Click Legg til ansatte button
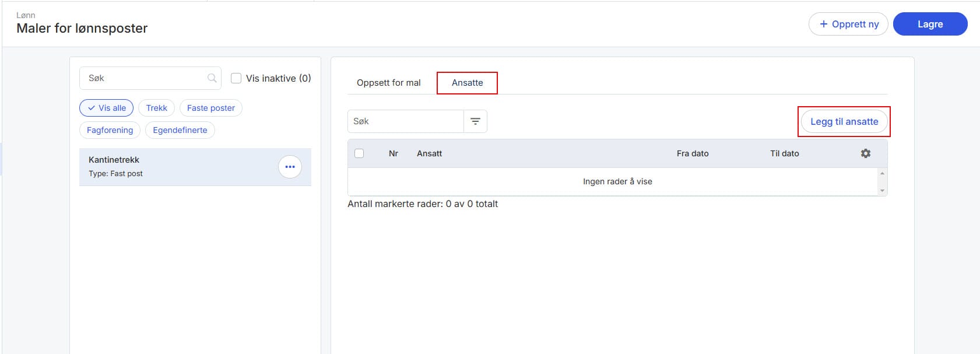 (x=844, y=121)
